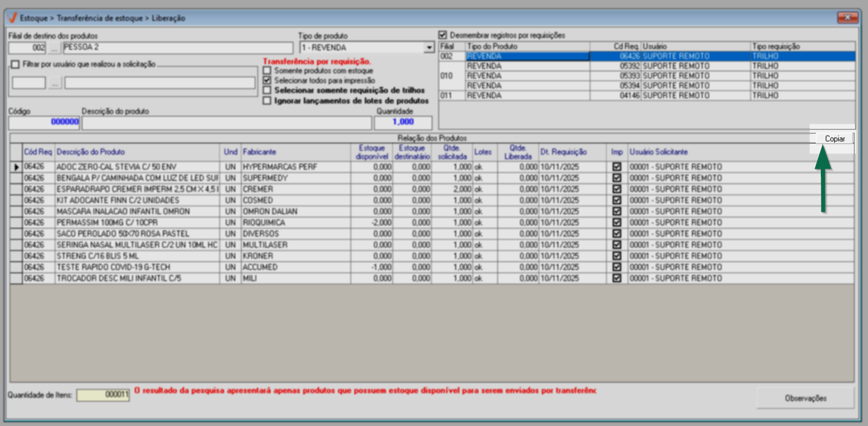Uncheck Imp box for MASCARA INALACAO INFANTIL row
This screenshot has height=426, width=868.
617,212
